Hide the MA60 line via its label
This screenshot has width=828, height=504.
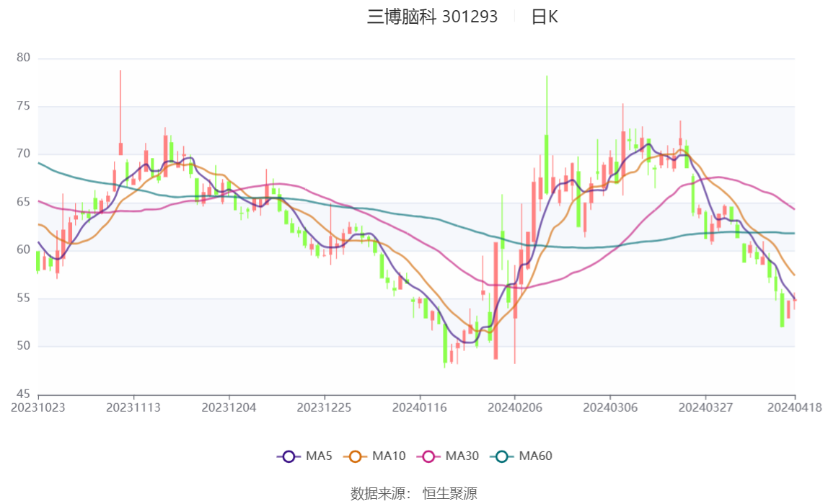coord(535,456)
